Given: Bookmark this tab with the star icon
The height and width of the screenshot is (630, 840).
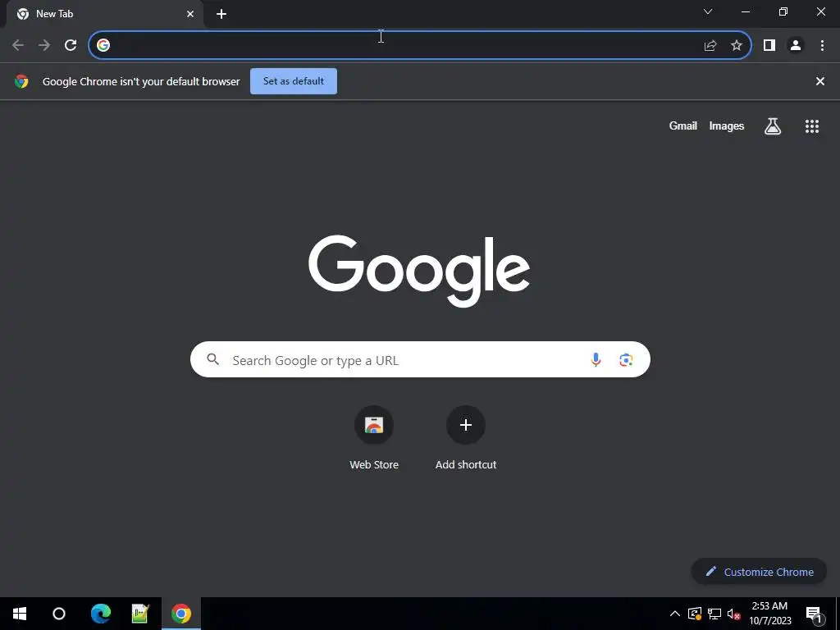Looking at the screenshot, I should 737,46.
